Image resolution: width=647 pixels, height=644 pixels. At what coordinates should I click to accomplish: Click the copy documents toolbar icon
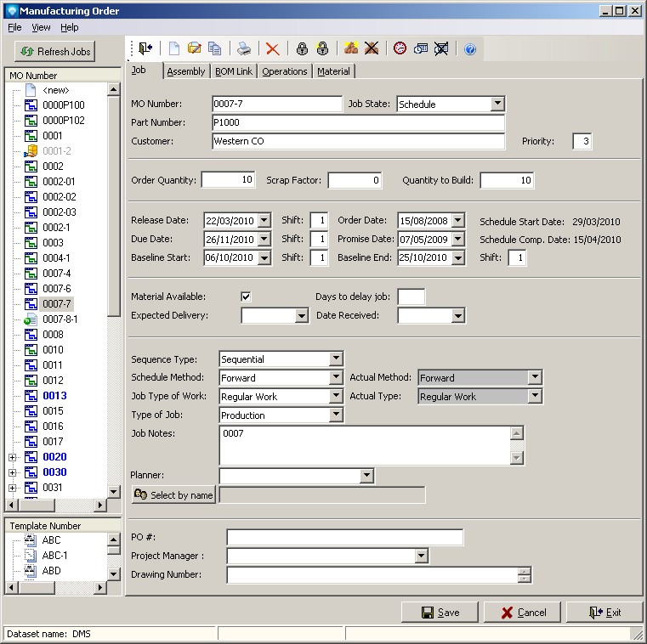(x=215, y=49)
